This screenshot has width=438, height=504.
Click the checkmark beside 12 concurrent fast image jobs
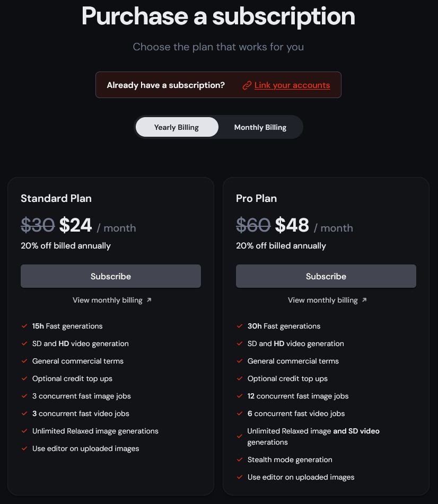pos(240,396)
